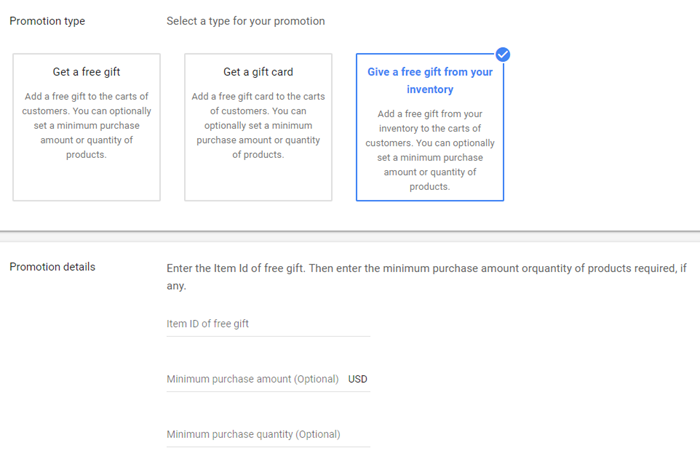Choose the "Get a gift card" card title
Screen dimensions: 700x464
pos(258,72)
